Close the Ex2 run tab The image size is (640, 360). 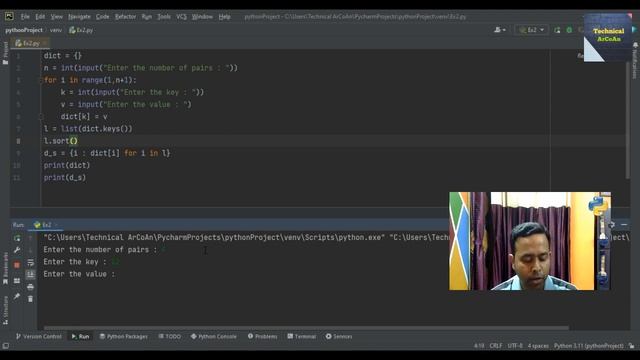[56, 225]
